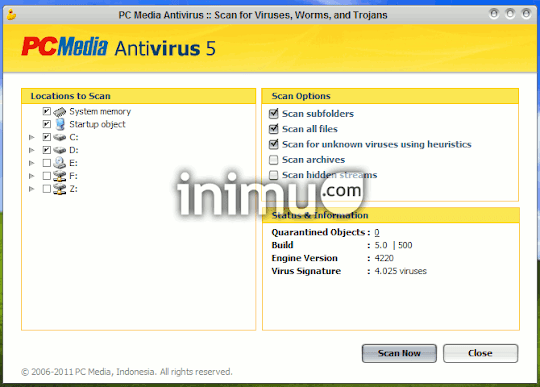Click the copyright notice text
The width and height of the screenshot is (540, 387).
click(127, 372)
